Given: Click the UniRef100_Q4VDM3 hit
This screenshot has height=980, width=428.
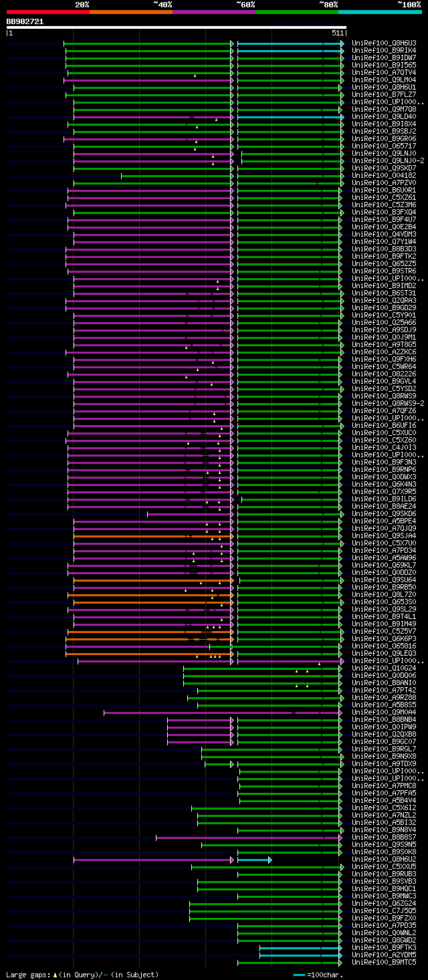Looking at the screenshot, I should point(384,234).
